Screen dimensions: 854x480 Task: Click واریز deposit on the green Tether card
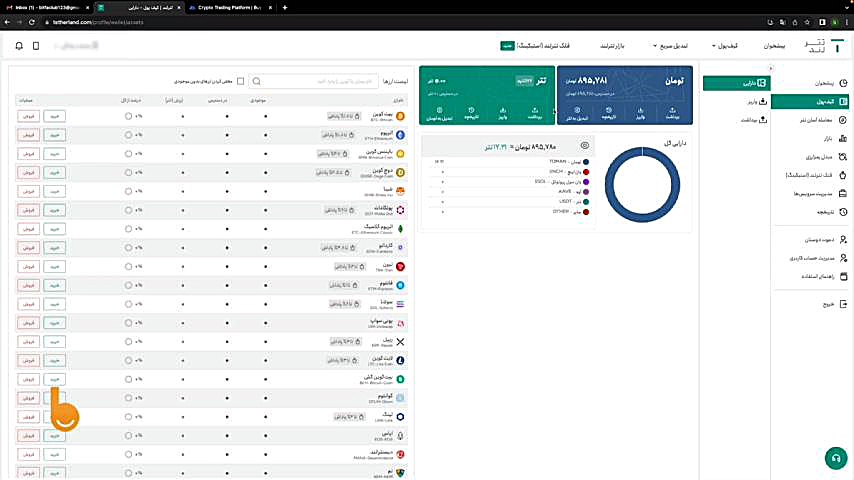point(503,113)
